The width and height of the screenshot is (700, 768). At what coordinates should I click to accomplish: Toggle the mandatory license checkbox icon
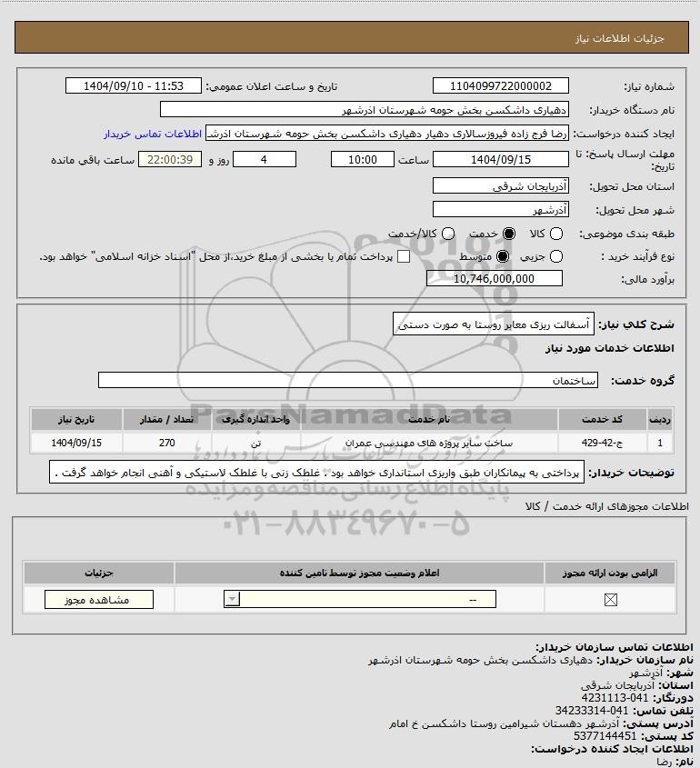(610, 600)
